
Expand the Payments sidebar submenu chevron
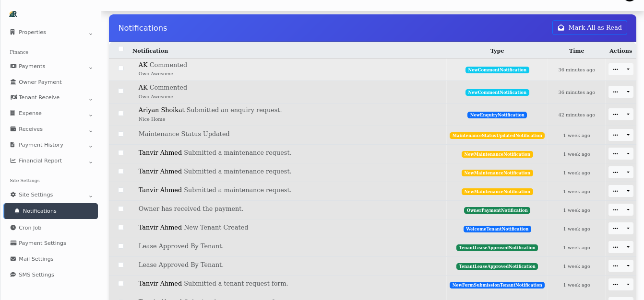point(91,68)
